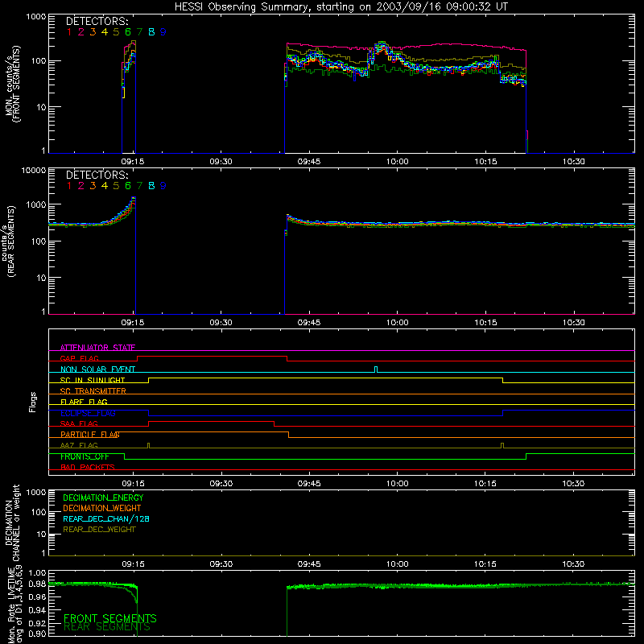Click the 10:15 tick under Flags plot

[485, 484]
